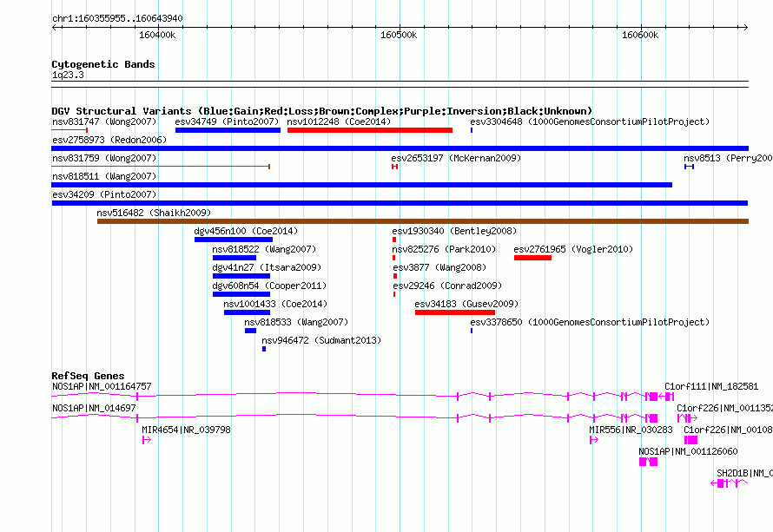Click the 160400k ruler tick label
This screenshot has height=532, width=773.
pyautogui.click(x=157, y=35)
